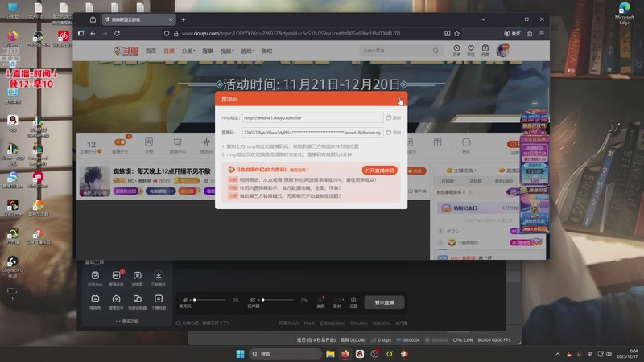This screenshot has height=362, width=644.
Task: Close the 推流码 dialog
Action: pos(398,99)
